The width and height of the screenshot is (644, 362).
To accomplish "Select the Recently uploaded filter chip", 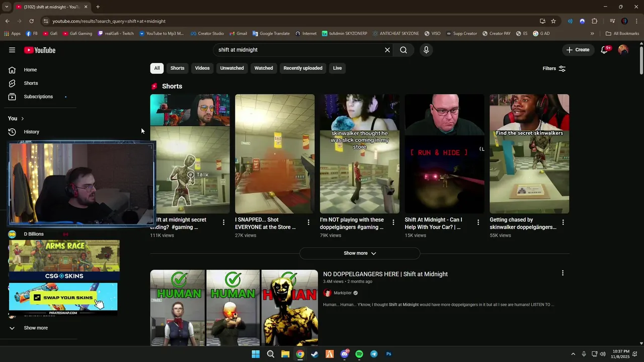I will click(x=303, y=68).
